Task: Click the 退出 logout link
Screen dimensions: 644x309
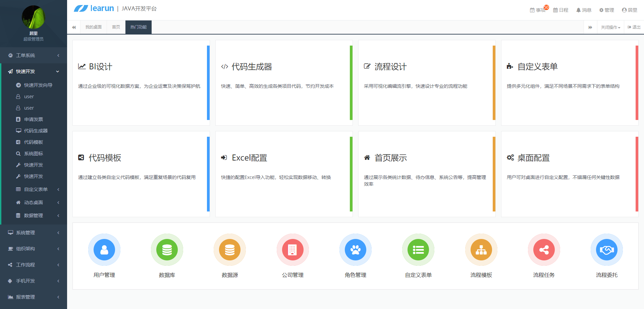Action: pyautogui.click(x=634, y=27)
